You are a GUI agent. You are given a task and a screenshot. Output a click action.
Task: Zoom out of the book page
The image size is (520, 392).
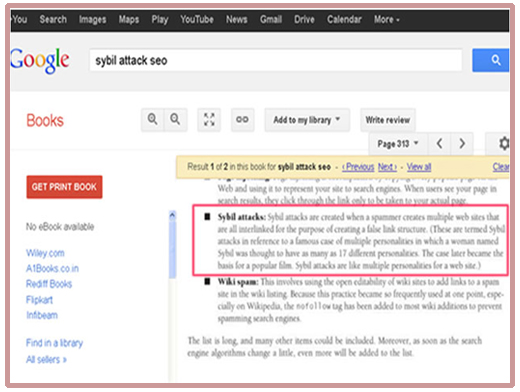(x=175, y=119)
